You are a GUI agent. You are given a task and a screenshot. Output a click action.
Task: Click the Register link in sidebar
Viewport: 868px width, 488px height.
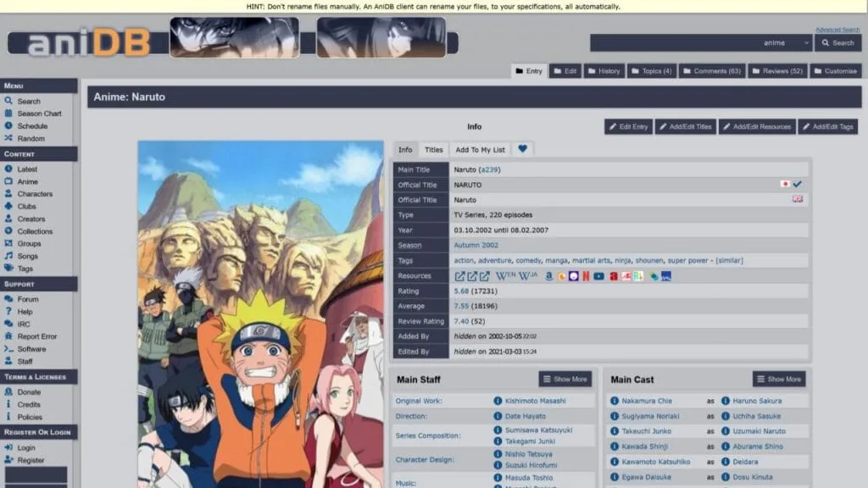(31, 460)
